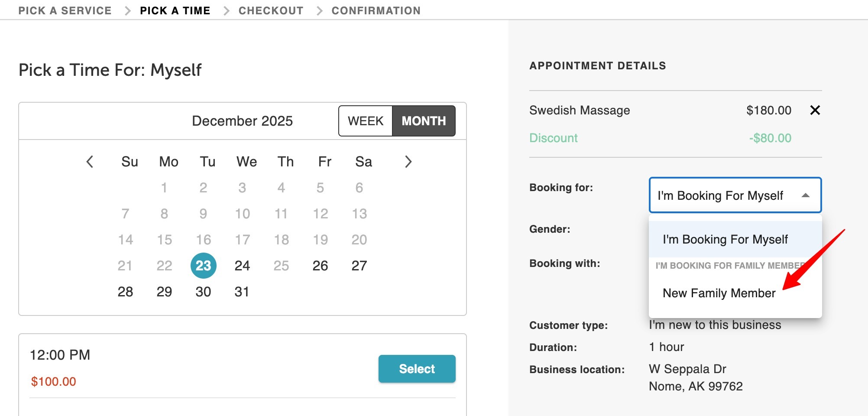Pick December 31 on the calendar

pyautogui.click(x=242, y=292)
